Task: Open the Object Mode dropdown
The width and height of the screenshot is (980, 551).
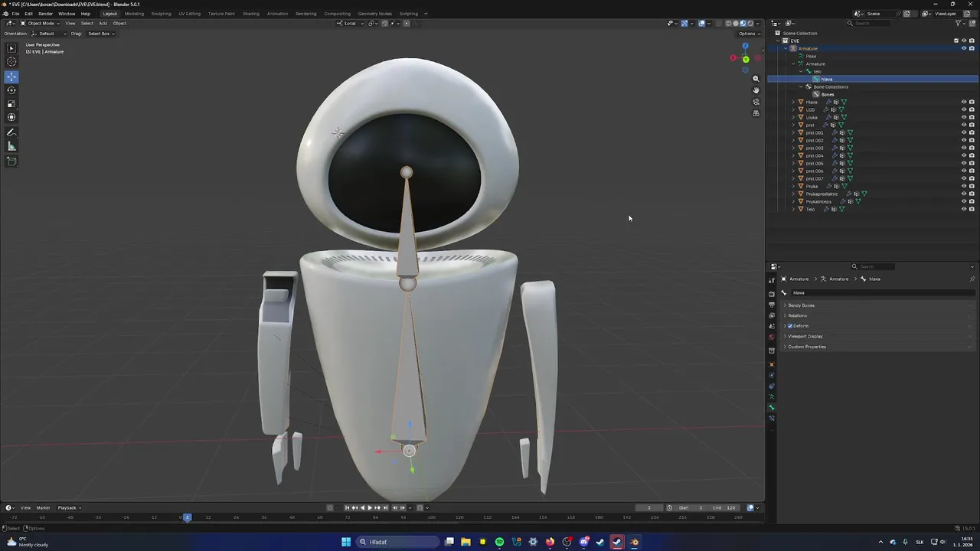Action: point(39,23)
